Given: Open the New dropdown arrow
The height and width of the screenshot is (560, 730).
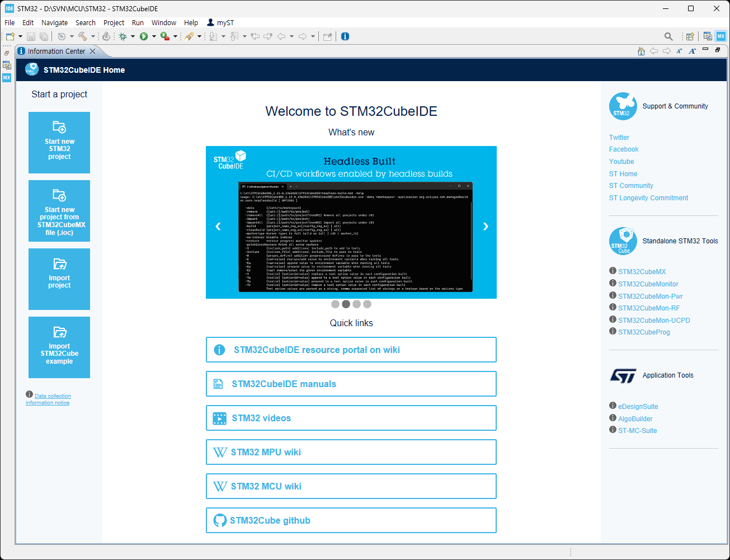Looking at the screenshot, I should coord(20,36).
